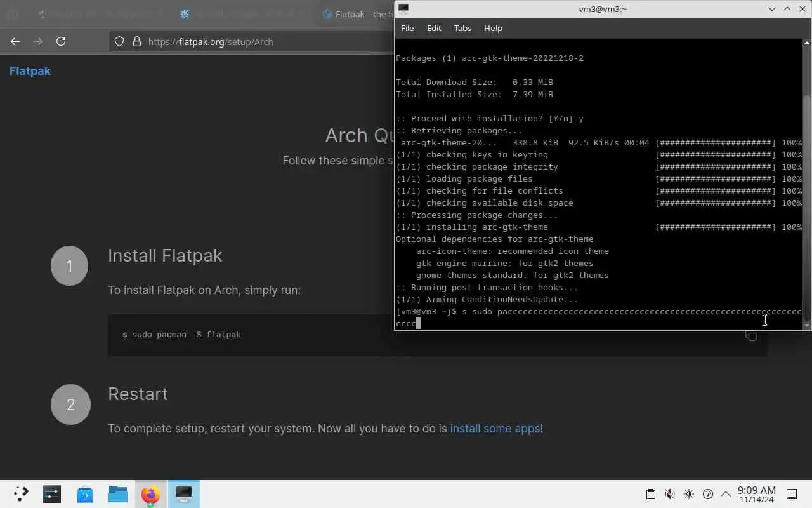The height and width of the screenshot is (508, 812).
Task: Click 'installing arc-gtk-theme' terminal line
Action: (472, 227)
